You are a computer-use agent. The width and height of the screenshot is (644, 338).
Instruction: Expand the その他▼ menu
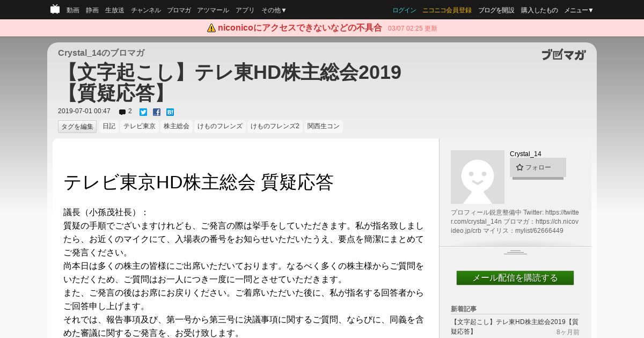(x=274, y=10)
